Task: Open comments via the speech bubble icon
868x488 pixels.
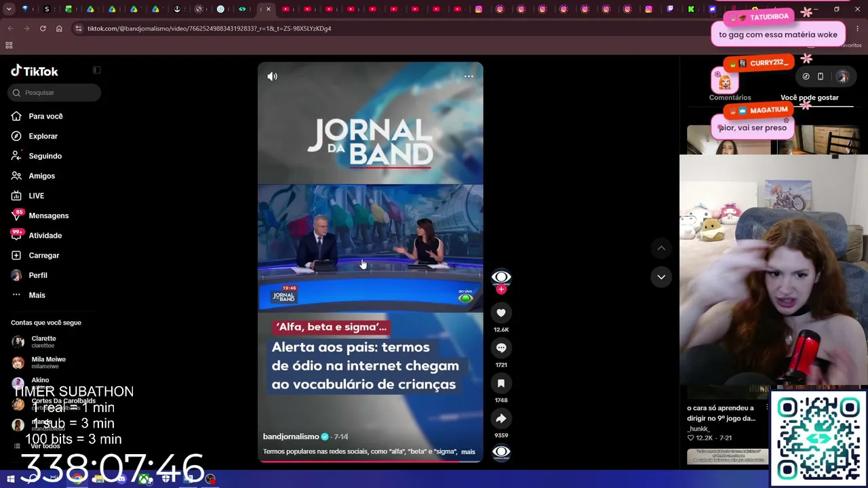Action: point(501,348)
